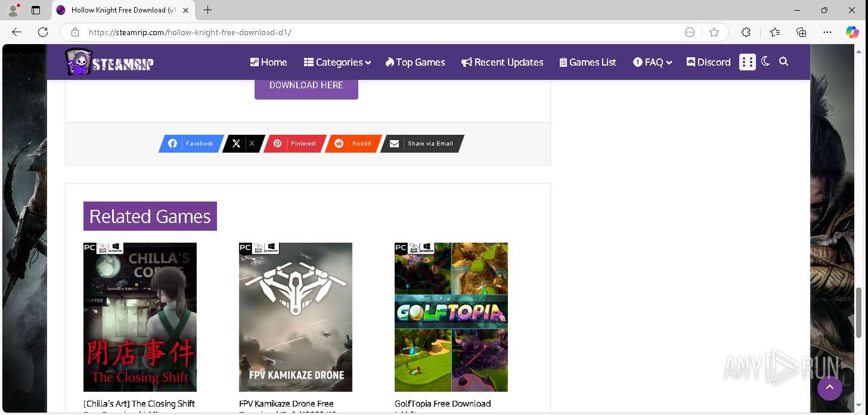Viewport: 868px width, 415px height.
Task: Open the tab actions menu icon
Action: pos(36,10)
